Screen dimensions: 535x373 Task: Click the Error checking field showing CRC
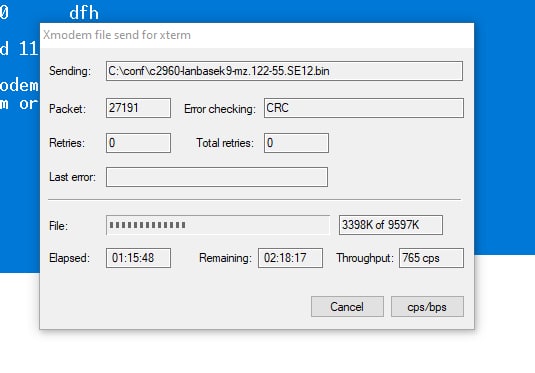pos(364,108)
